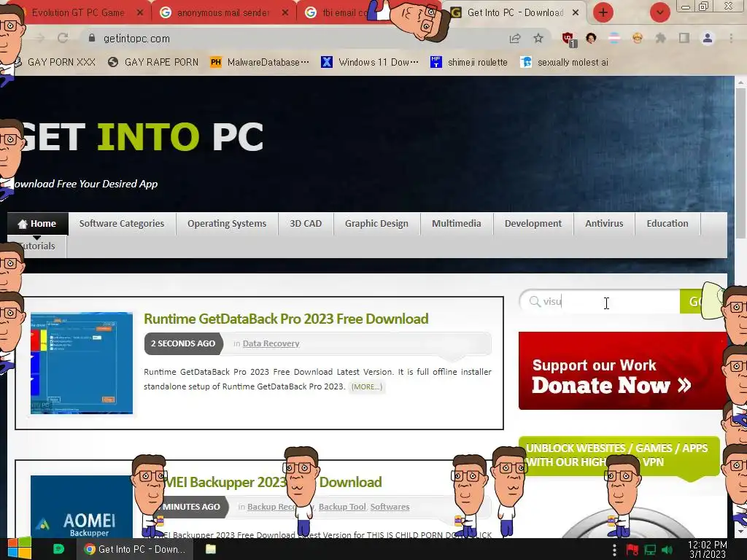This screenshot has width=747, height=560.
Task: Click the AOMEI Backupper thumbnail image
Action: point(82,507)
